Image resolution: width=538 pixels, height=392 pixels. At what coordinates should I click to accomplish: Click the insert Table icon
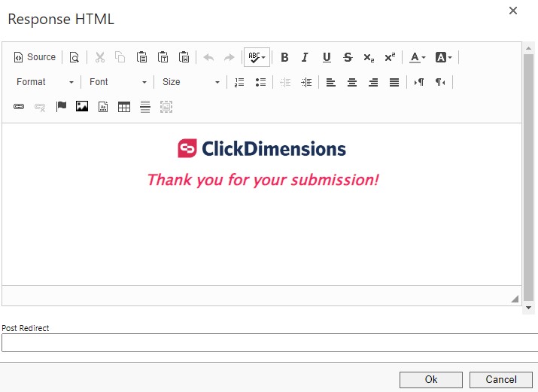click(x=124, y=107)
